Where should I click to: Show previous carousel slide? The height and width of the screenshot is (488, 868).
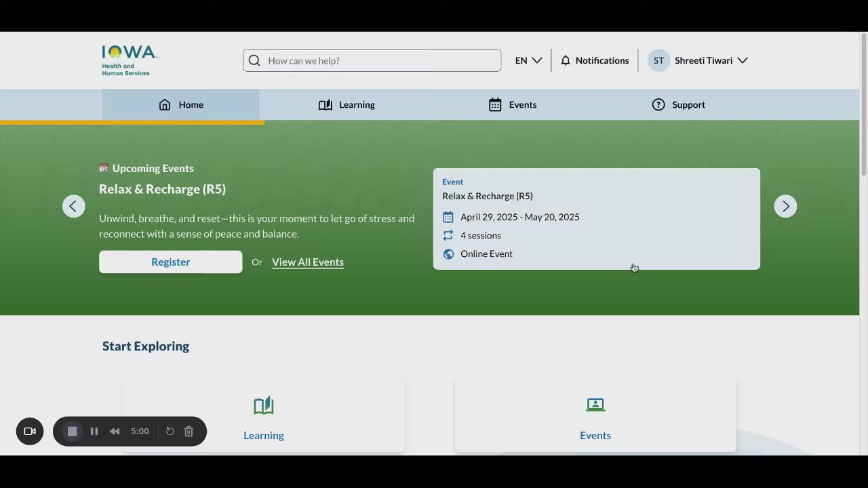click(73, 206)
